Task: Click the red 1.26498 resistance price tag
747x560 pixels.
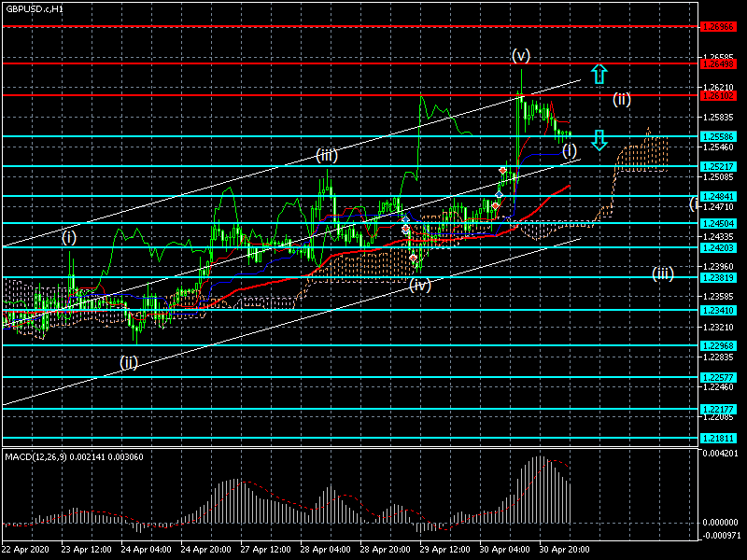Action: (718, 63)
